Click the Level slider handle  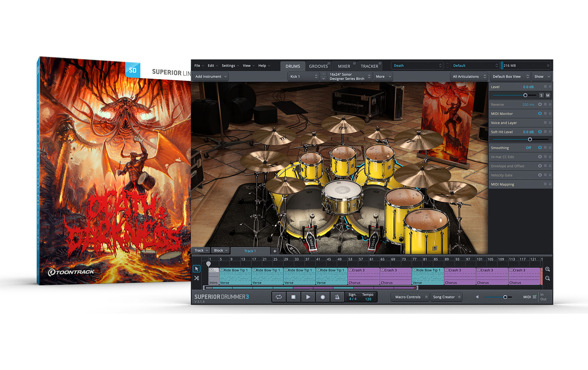[x=526, y=96]
